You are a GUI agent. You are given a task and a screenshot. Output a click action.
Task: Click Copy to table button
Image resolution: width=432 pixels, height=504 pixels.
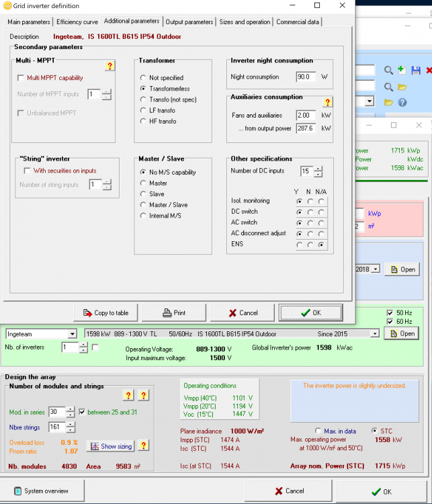point(105,312)
